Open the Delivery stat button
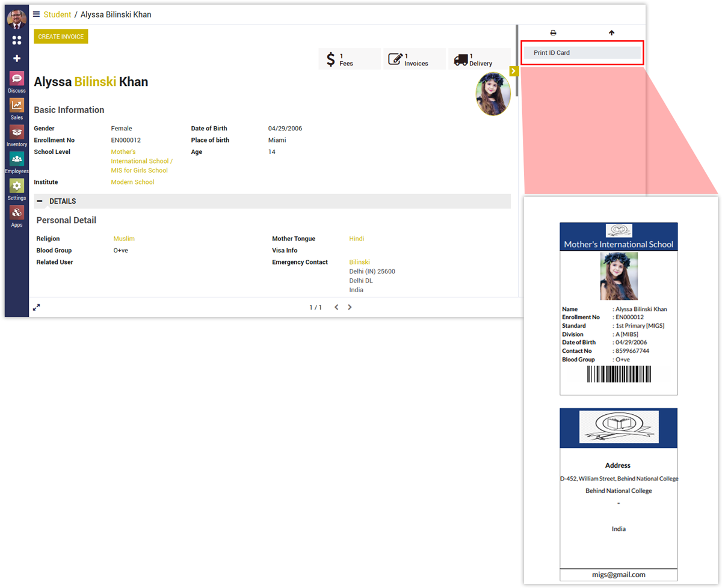The height and width of the screenshot is (588, 722). [479, 59]
